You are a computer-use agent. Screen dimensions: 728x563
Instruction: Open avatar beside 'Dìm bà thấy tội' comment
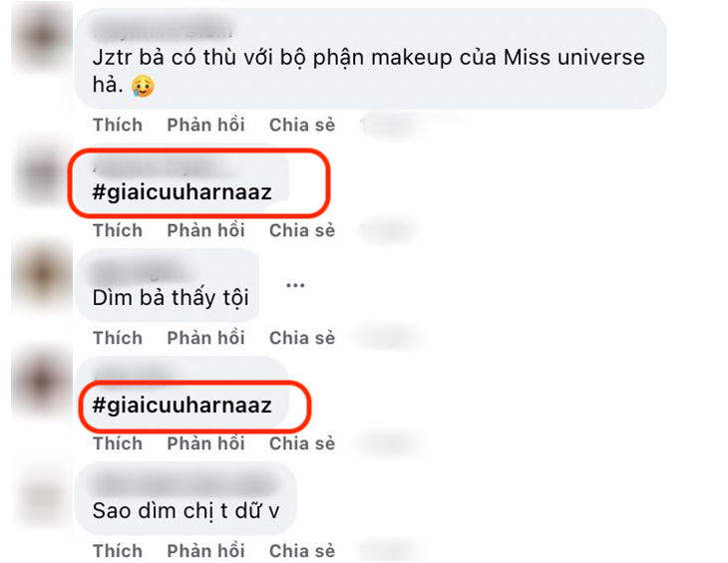[41, 275]
